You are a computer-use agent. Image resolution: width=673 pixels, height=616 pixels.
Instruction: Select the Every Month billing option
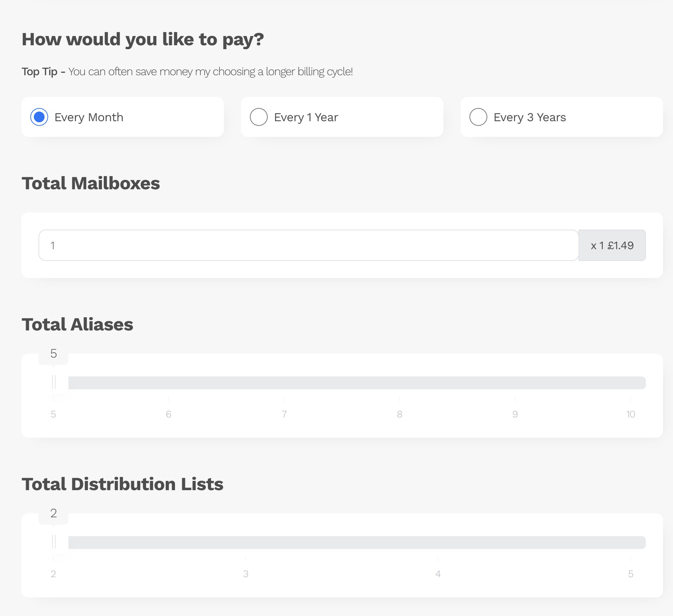[39, 117]
